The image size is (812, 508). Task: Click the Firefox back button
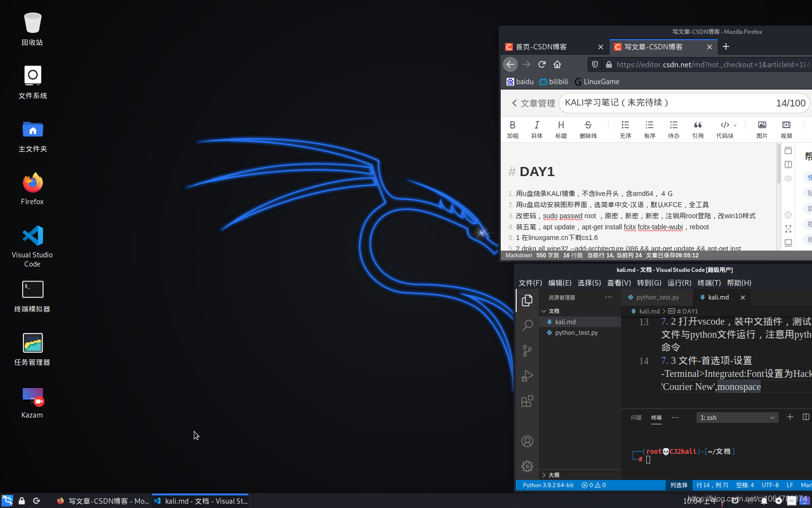pyautogui.click(x=510, y=64)
